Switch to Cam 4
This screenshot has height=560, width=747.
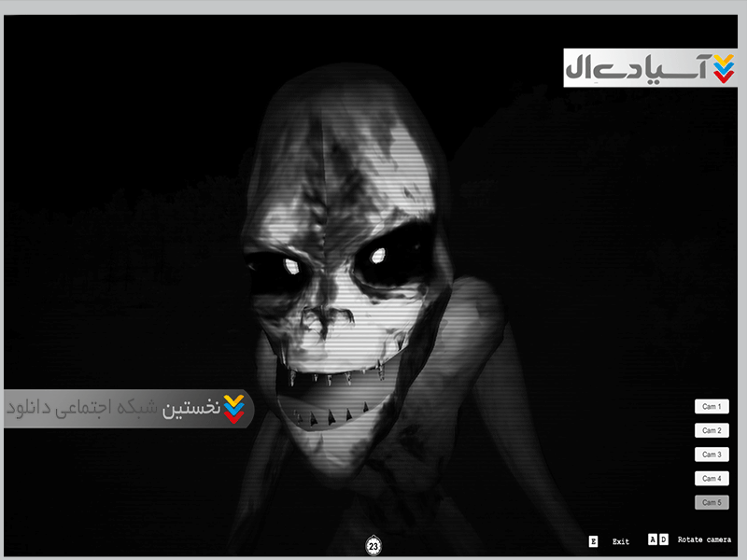point(712,479)
